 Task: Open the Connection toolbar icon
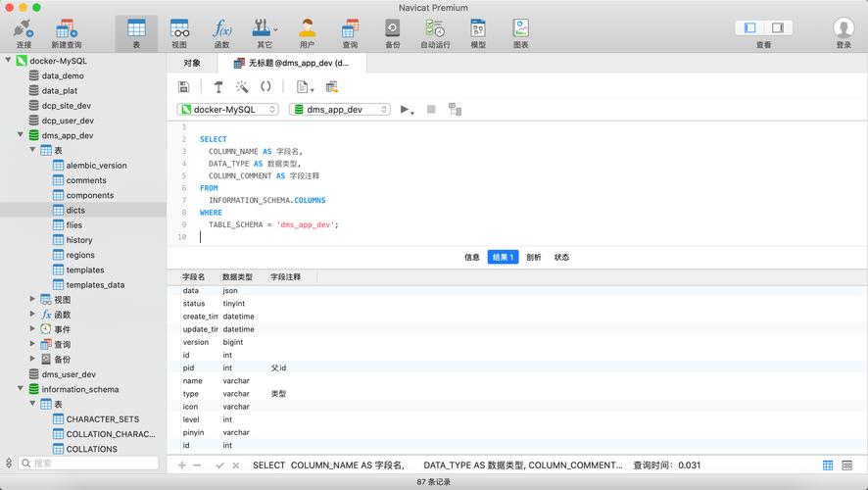tap(24, 29)
